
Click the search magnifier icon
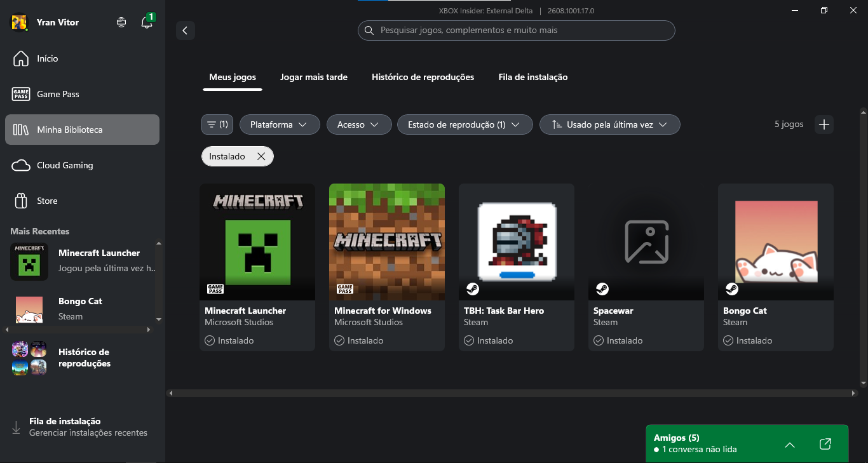click(x=369, y=30)
